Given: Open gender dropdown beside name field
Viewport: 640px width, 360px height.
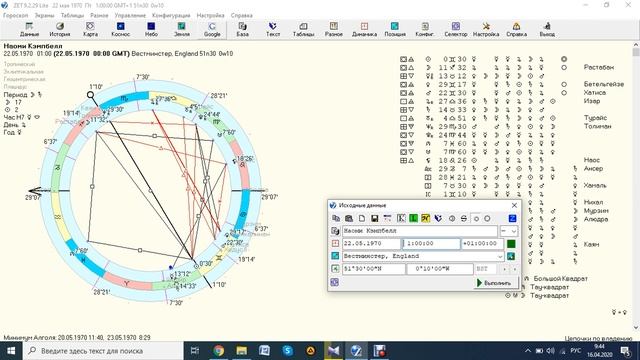Looking at the screenshot, I should [x=509, y=231].
